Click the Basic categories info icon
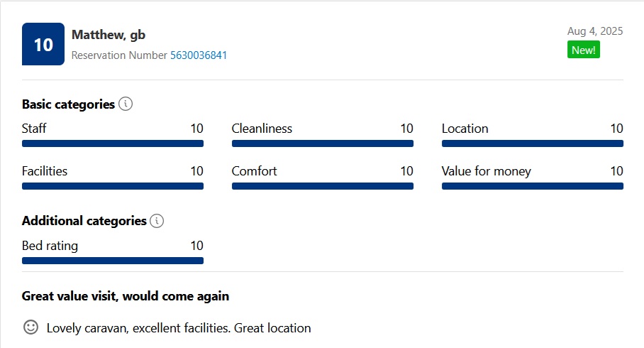 (126, 104)
